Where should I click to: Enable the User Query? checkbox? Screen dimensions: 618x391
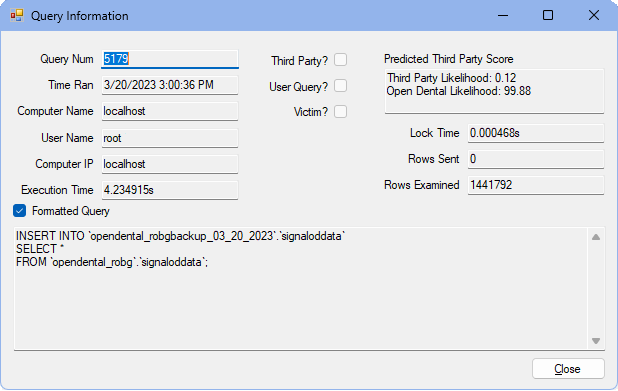[x=341, y=86]
